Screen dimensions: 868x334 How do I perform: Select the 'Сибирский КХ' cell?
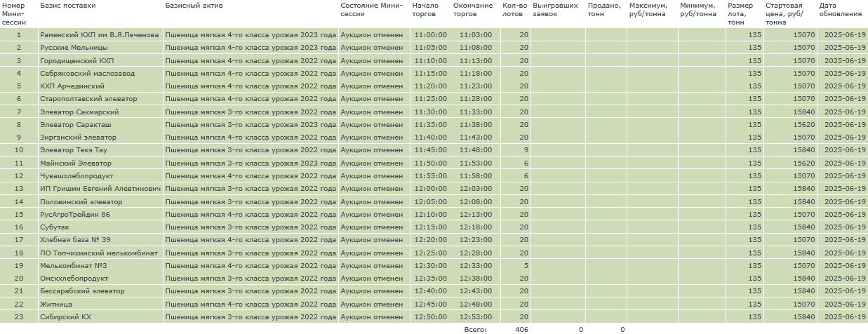point(100,317)
